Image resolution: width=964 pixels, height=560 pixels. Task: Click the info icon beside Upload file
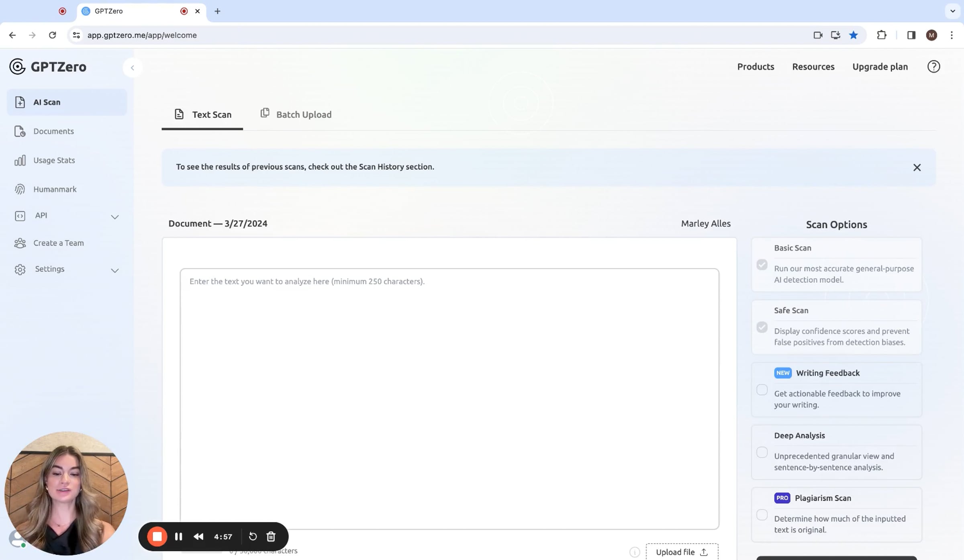(635, 552)
